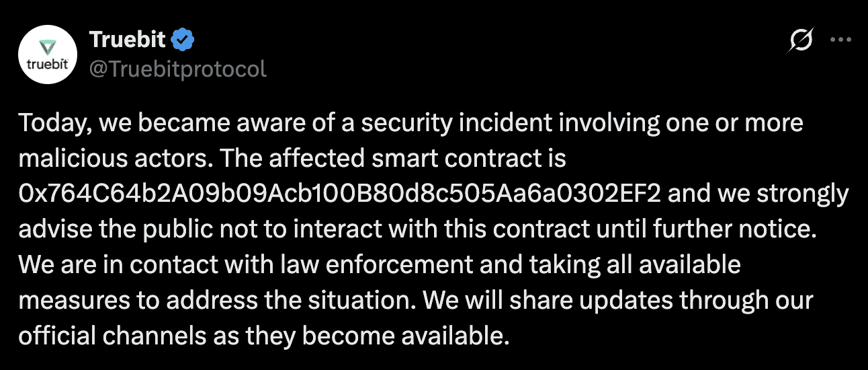Image resolution: width=868 pixels, height=370 pixels.
Task: Open the three-dot more options menu
Action: tap(840, 40)
